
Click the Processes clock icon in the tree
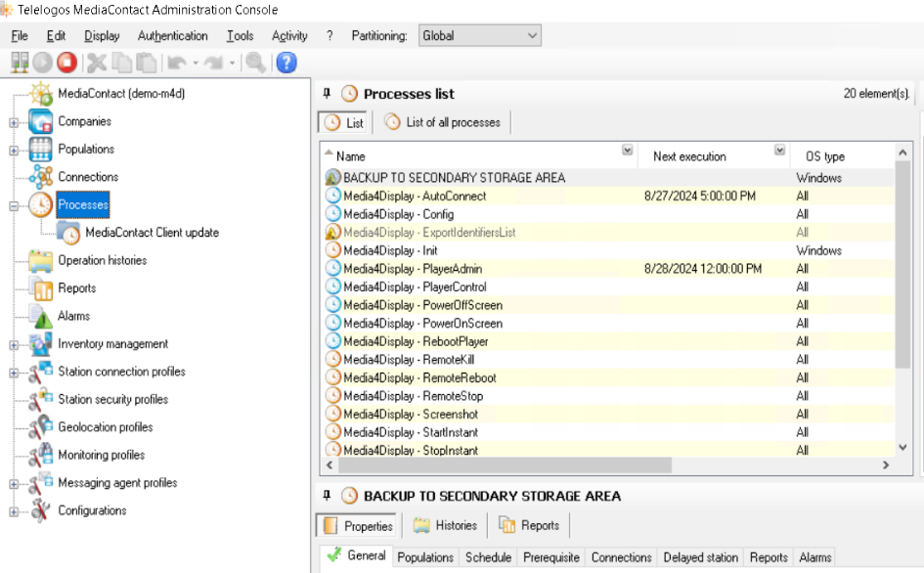point(41,204)
